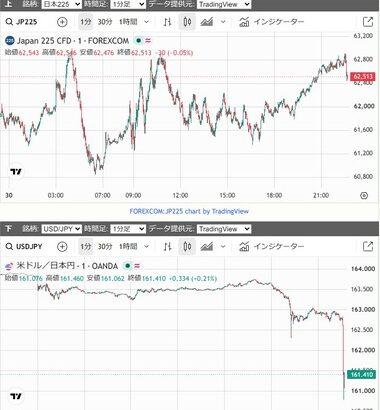Open 時間足 dropdown of the upper chart

128,4
